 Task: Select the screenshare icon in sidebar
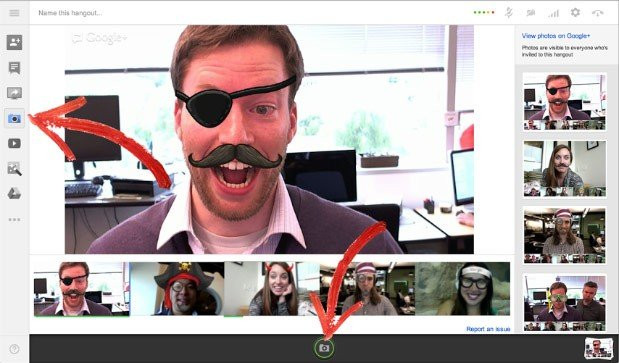pos(14,93)
